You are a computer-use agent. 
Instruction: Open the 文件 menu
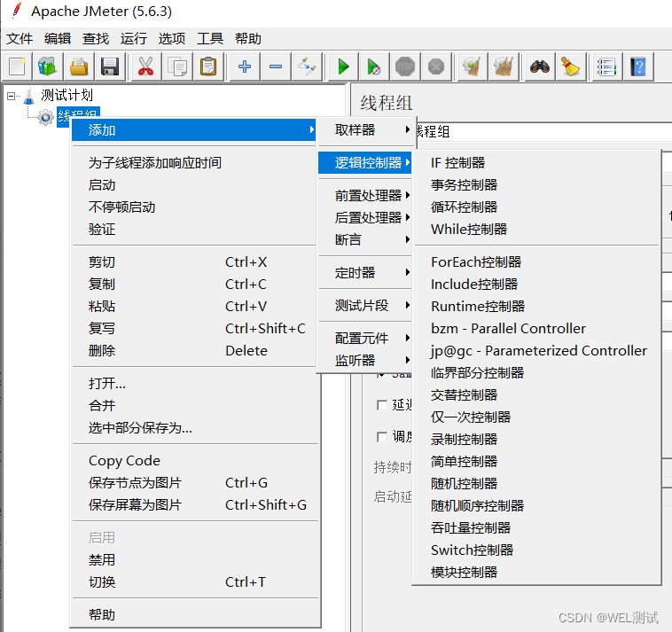point(20,39)
